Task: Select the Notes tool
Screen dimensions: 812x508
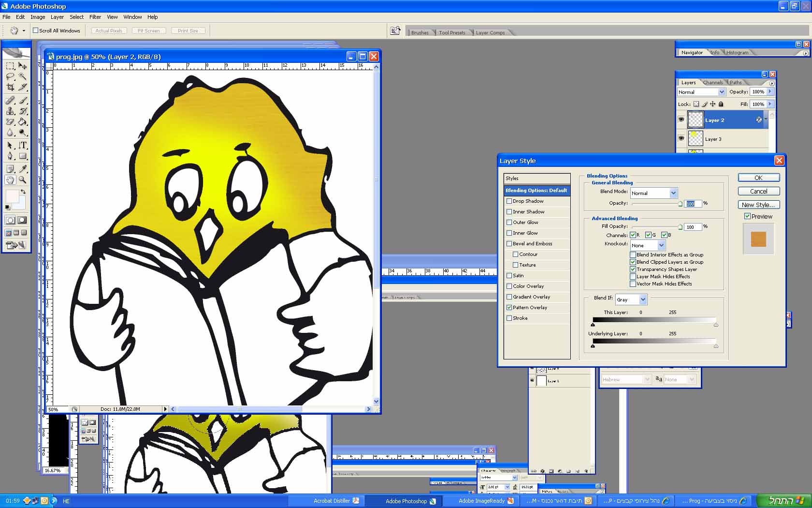Action: click(x=10, y=169)
